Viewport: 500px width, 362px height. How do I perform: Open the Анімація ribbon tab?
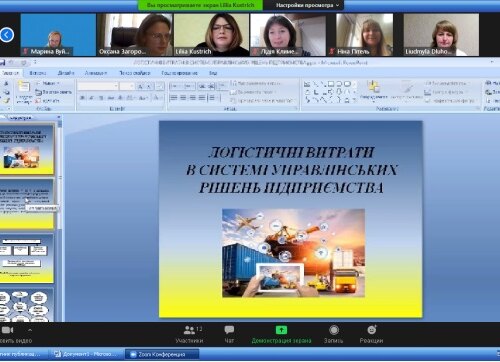[96, 73]
